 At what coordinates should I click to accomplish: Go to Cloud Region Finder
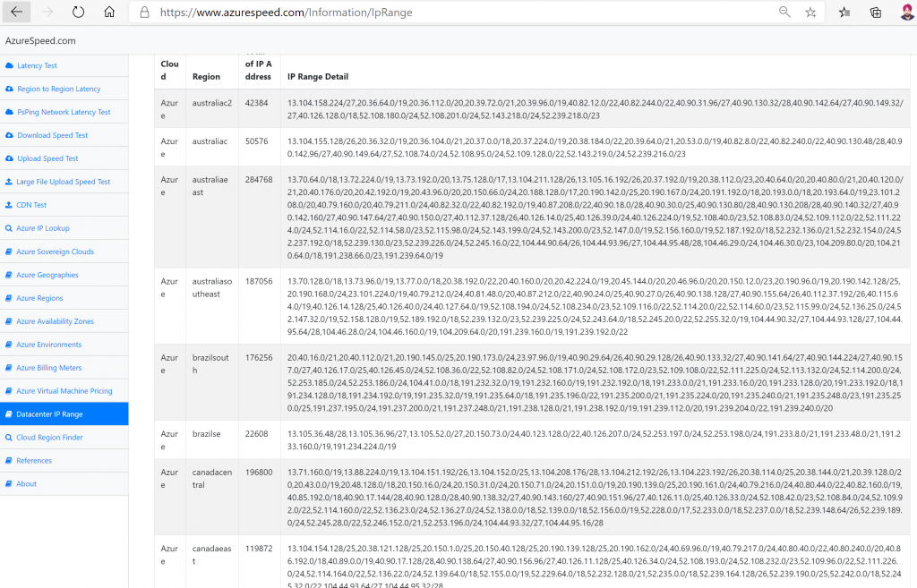click(x=49, y=438)
